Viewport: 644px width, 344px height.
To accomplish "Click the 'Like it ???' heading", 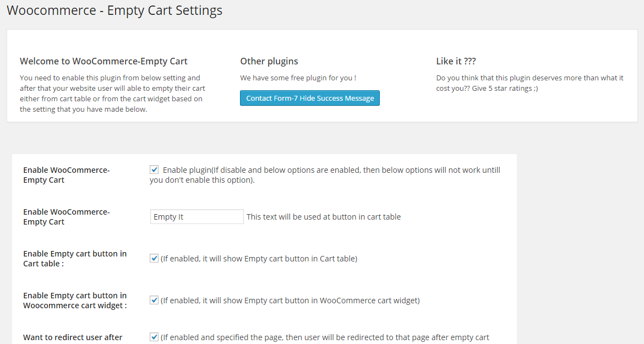I will [456, 61].
